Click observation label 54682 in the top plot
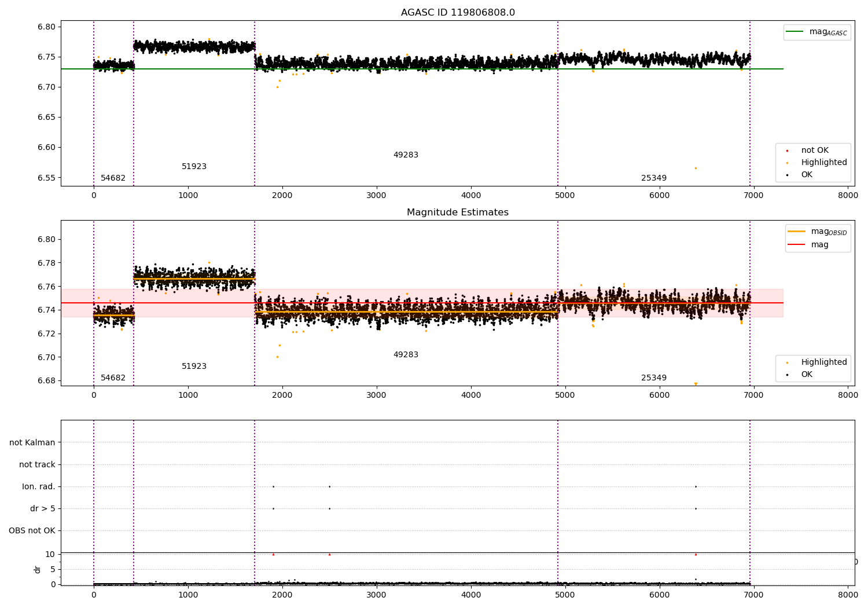The image size is (868, 608). click(x=113, y=178)
